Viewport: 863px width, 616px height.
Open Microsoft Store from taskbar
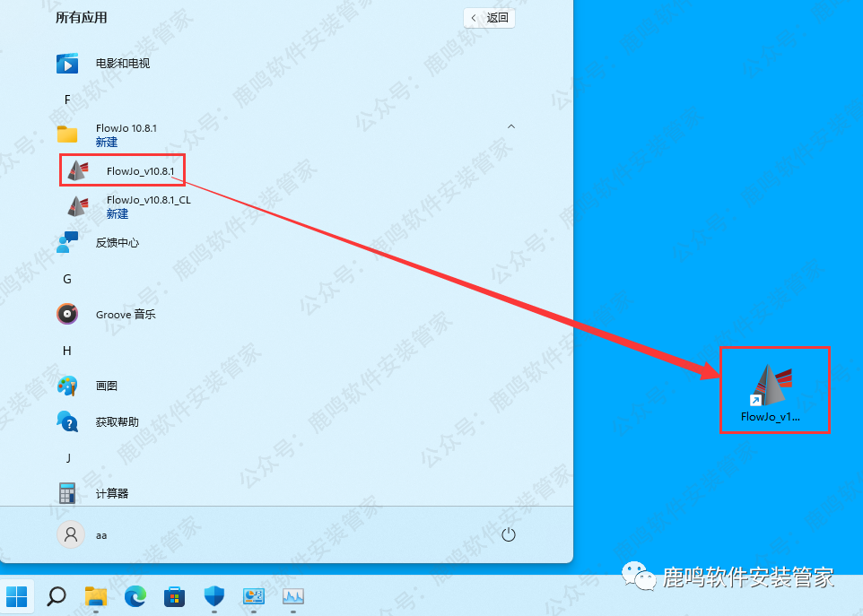point(174,596)
